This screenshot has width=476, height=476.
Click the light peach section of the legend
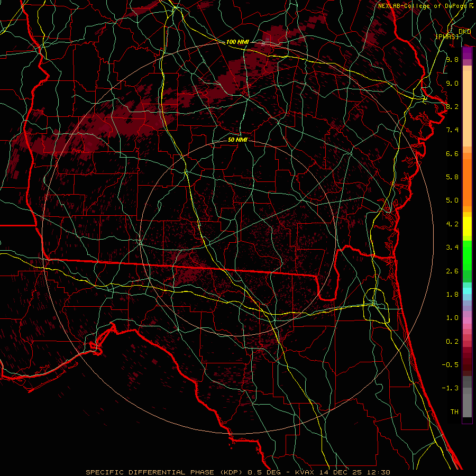coord(467,106)
